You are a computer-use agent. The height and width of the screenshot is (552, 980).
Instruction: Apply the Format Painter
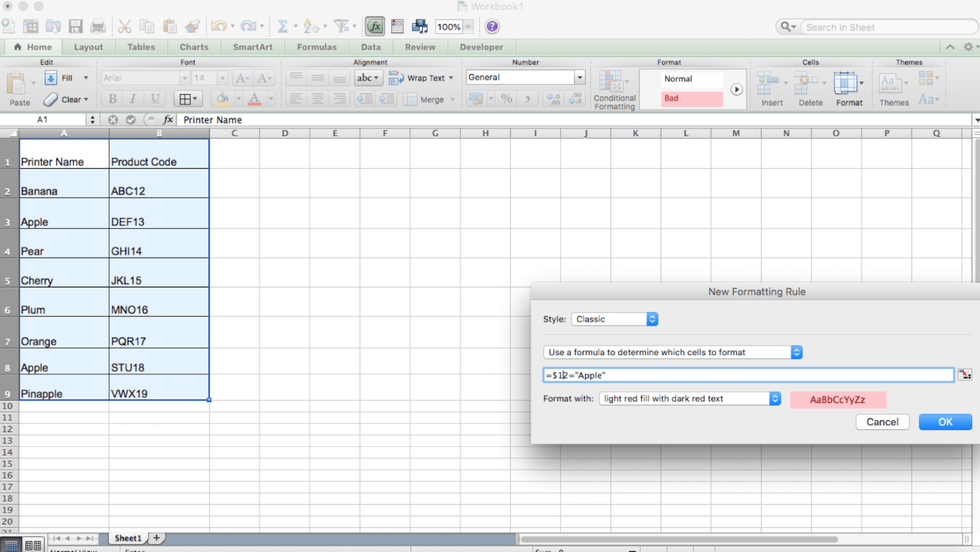192,26
